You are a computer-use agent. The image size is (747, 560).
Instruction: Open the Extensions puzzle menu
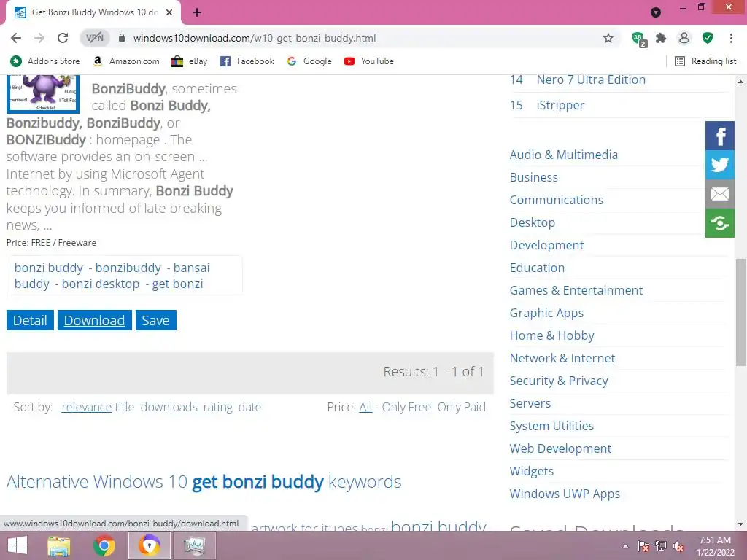pos(661,38)
